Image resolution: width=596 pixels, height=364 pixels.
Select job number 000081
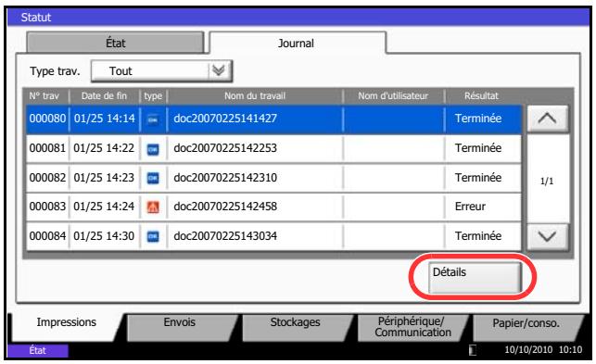[47, 148]
